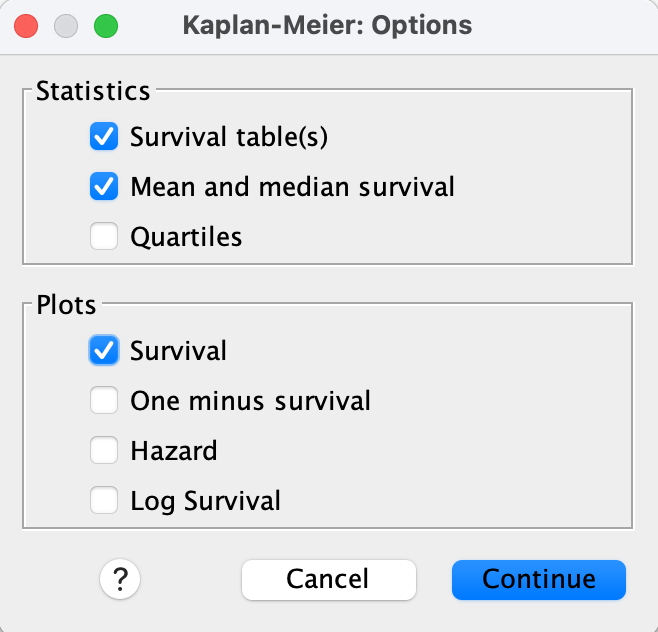This screenshot has width=658, height=632.
Task: Open help with the question mark button
Action: pos(120,578)
